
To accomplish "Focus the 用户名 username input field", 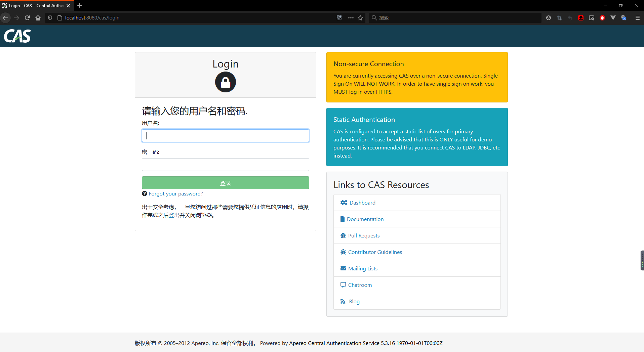I will (225, 136).
